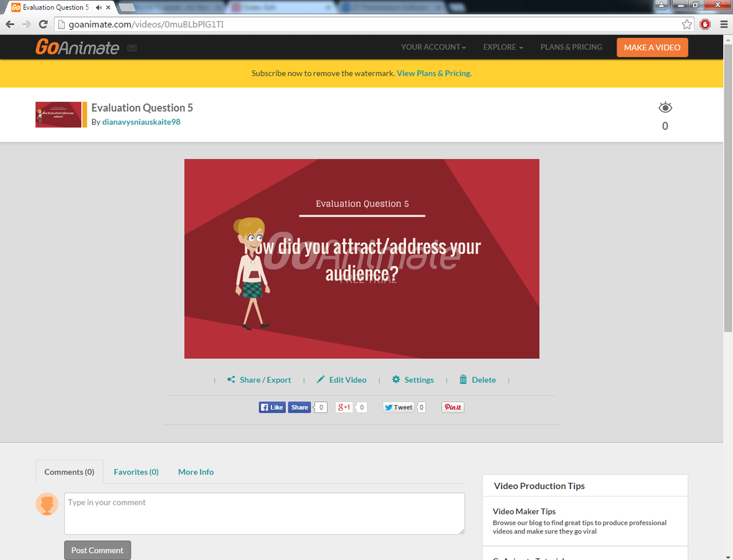Open the envelope messages icon

(132, 48)
